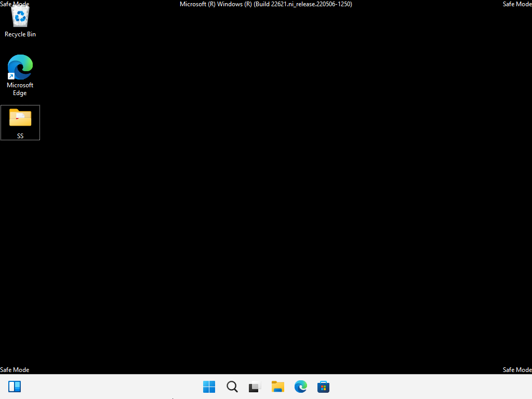Launch Microsoft Store from the taskbar

(323, 387)
